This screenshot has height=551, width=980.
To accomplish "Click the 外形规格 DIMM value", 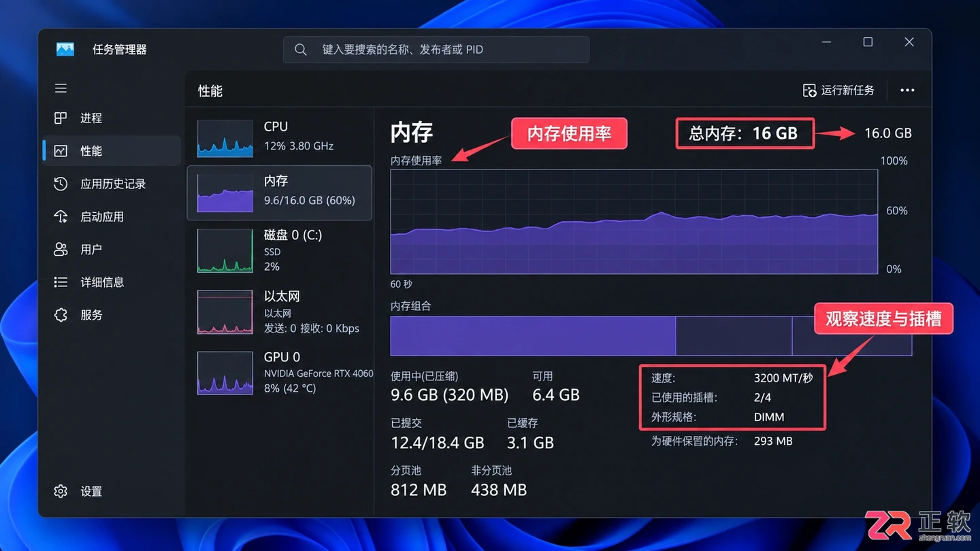I will point(769,417).
